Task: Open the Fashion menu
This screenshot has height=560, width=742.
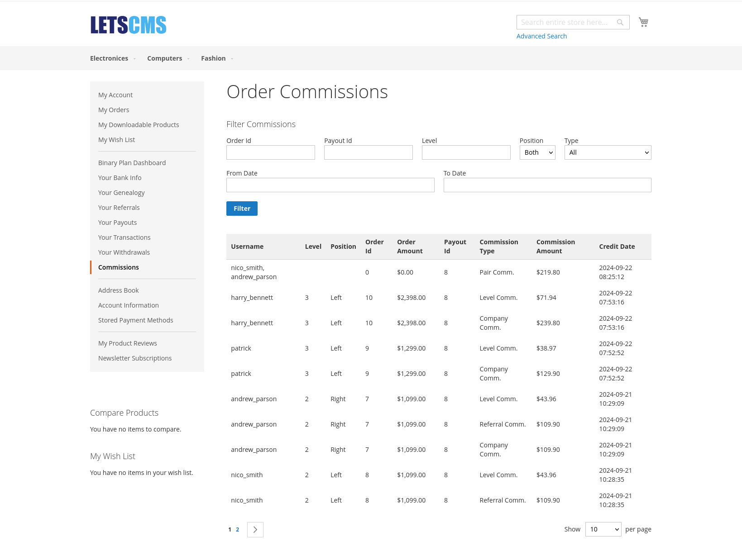Action: click(213, 58)
